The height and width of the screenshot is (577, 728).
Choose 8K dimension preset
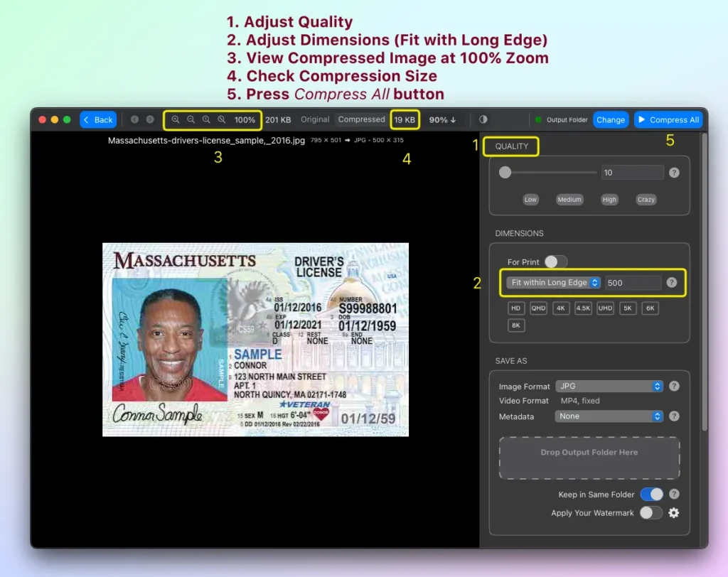tap(516, 325)
